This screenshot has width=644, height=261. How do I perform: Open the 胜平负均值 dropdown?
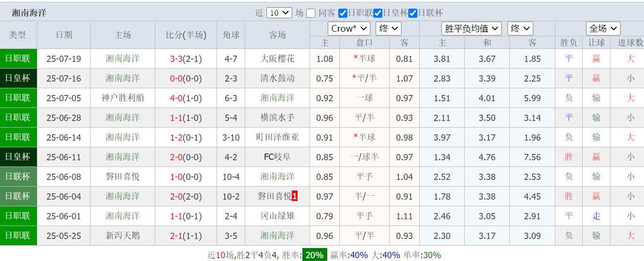(x=471, y=28)
